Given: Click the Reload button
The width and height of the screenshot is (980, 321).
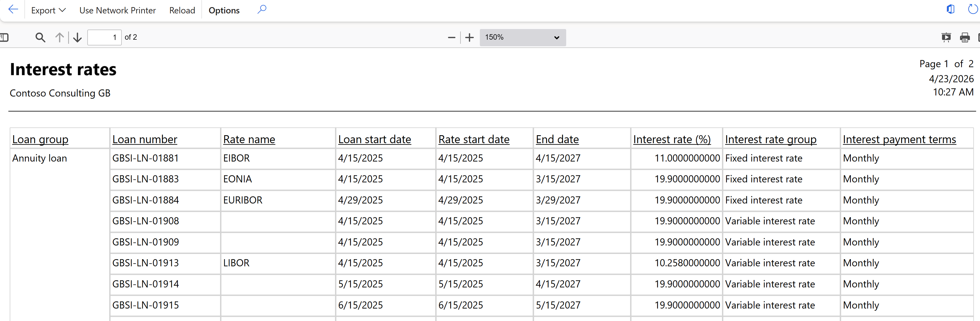Looking at the screenshot, I should pos(182,10).
